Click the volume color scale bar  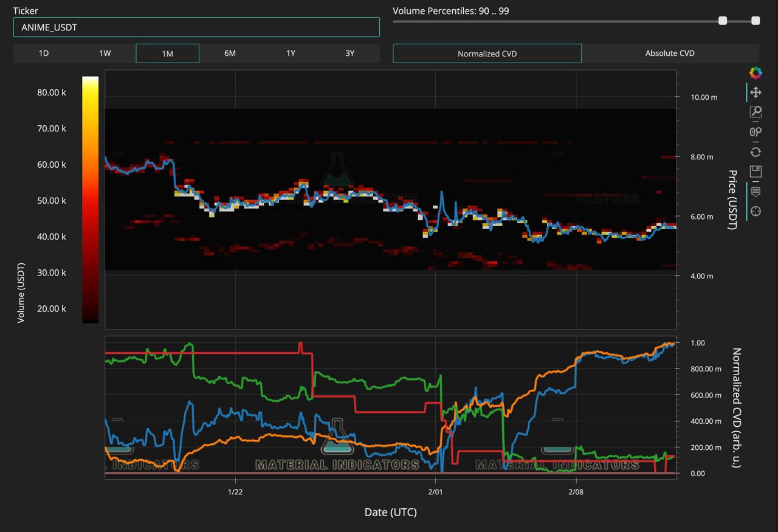coord(90,199)
